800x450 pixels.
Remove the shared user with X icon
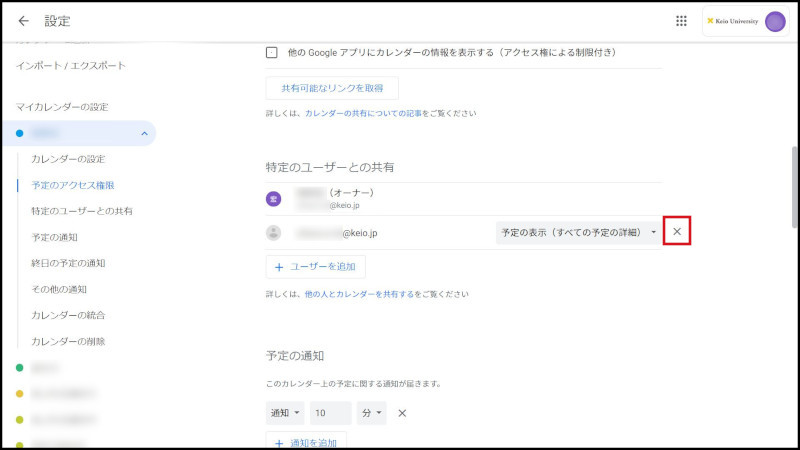(677, 232)
